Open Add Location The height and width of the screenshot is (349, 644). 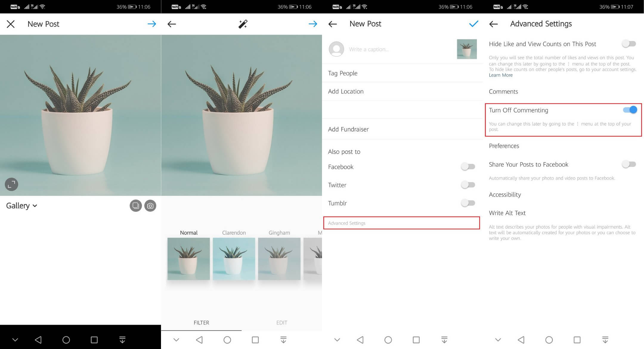402,91
